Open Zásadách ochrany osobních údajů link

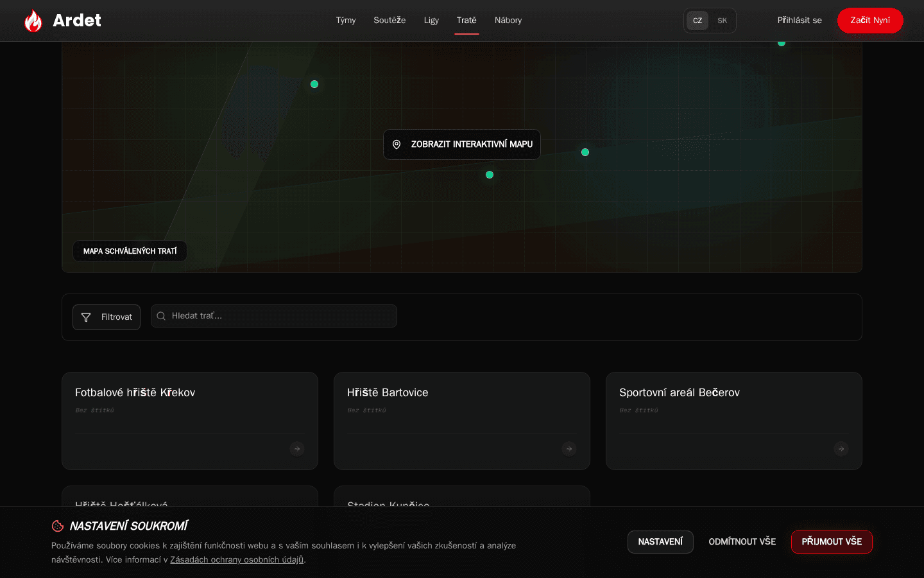[237, 560]
